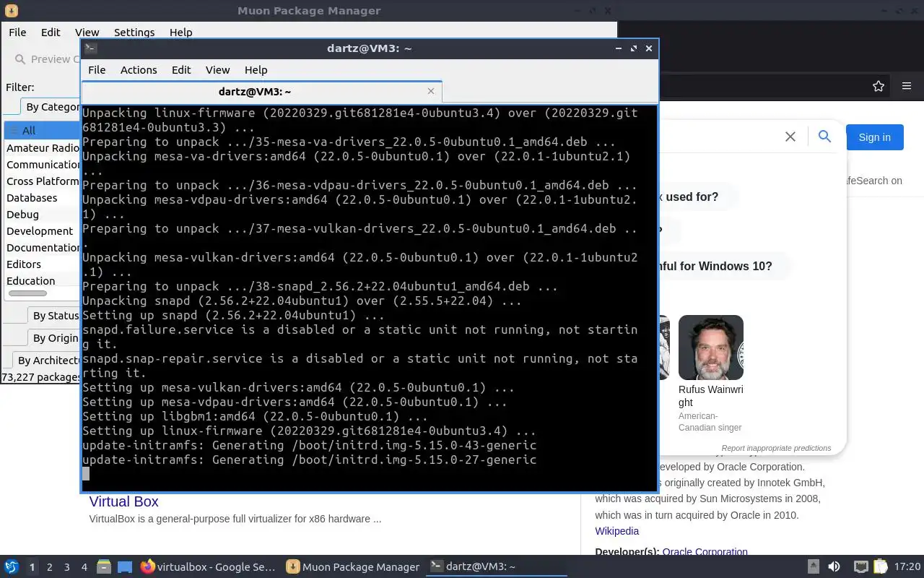Expand the By Status filter in Muon
This screenshot has height=578, width=924.
tap(55, 316)
